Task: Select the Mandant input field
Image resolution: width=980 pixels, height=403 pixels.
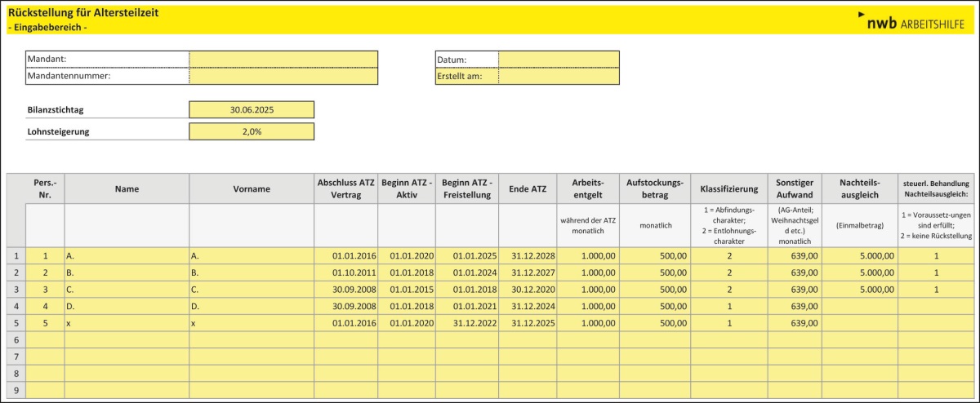Action: coord(283,59)
